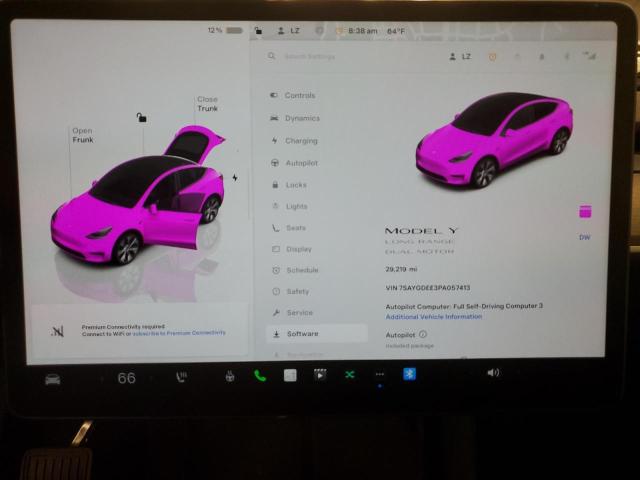This screenshot has width=640, height=480.
Task: Open the LZ profile in the settings header
Action: 460,57
